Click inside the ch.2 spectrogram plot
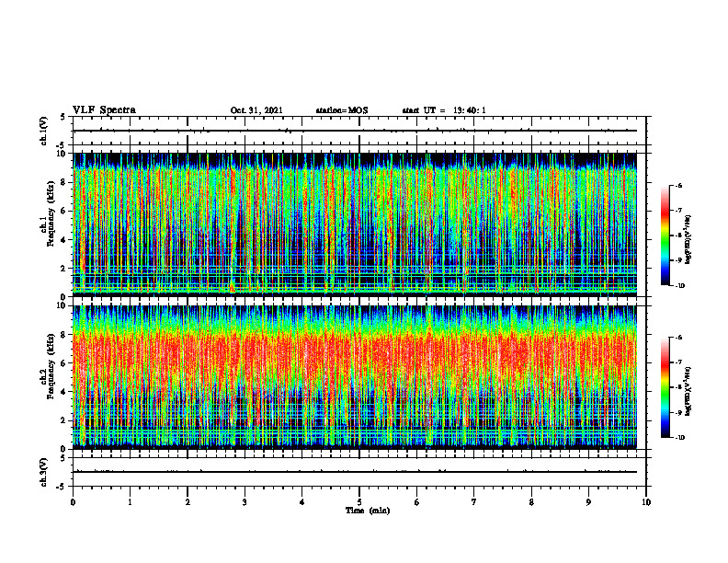Viewport: 728px width, 563px height. (355, 377)
